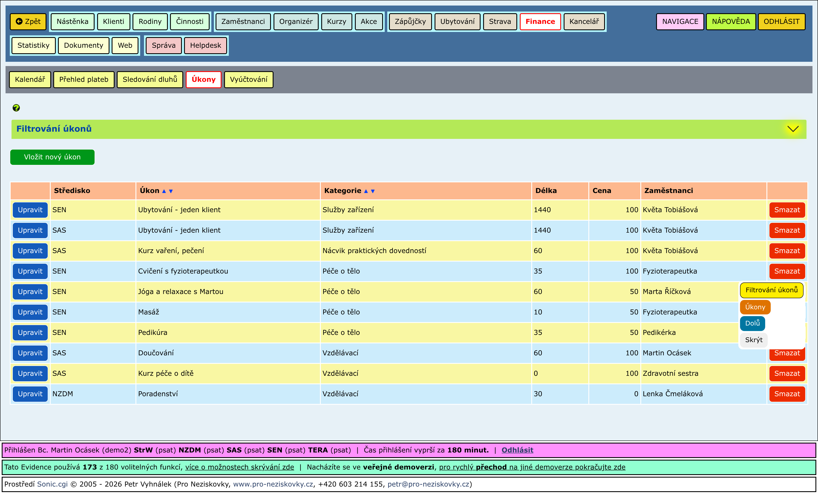The image size is (818, 504).
Task: Open the NAVIGACE button
Action: coord(680,22)
